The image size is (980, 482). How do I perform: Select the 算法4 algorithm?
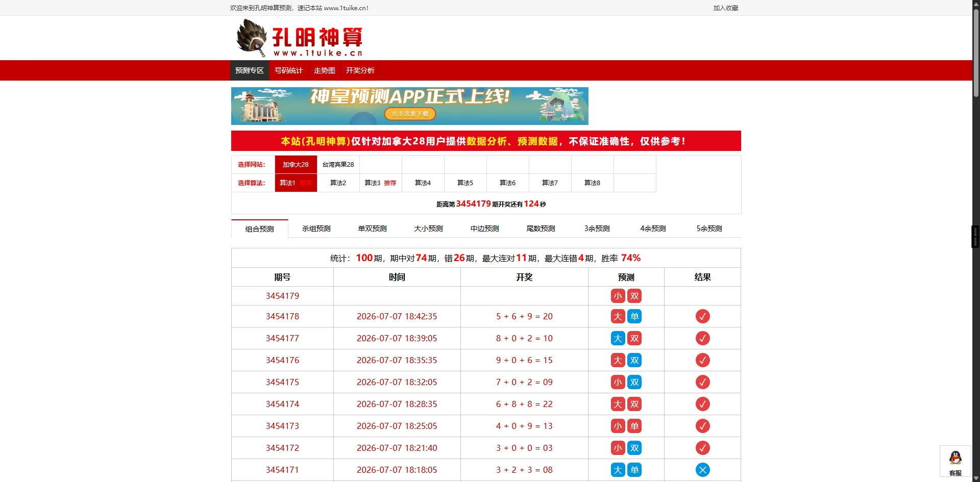tap(423, 183)
